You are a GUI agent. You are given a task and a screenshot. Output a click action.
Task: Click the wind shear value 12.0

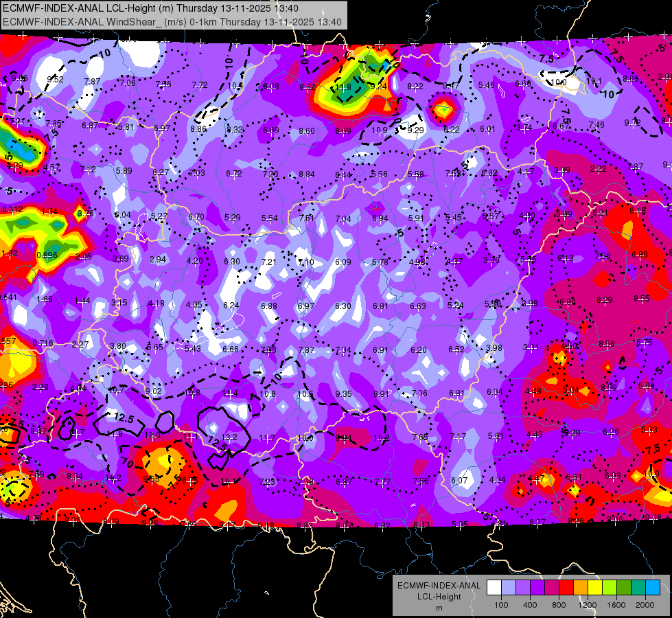pos(152,435)
